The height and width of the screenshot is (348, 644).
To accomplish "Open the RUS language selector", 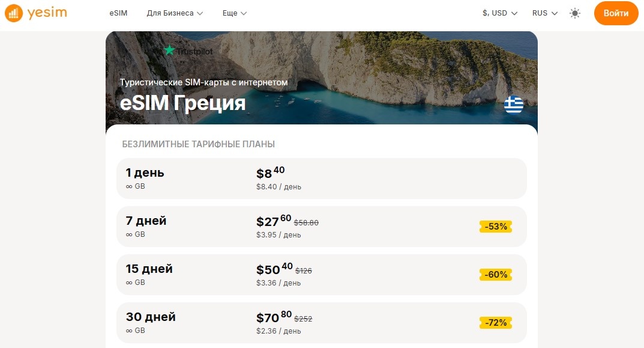I will (543, 13).
